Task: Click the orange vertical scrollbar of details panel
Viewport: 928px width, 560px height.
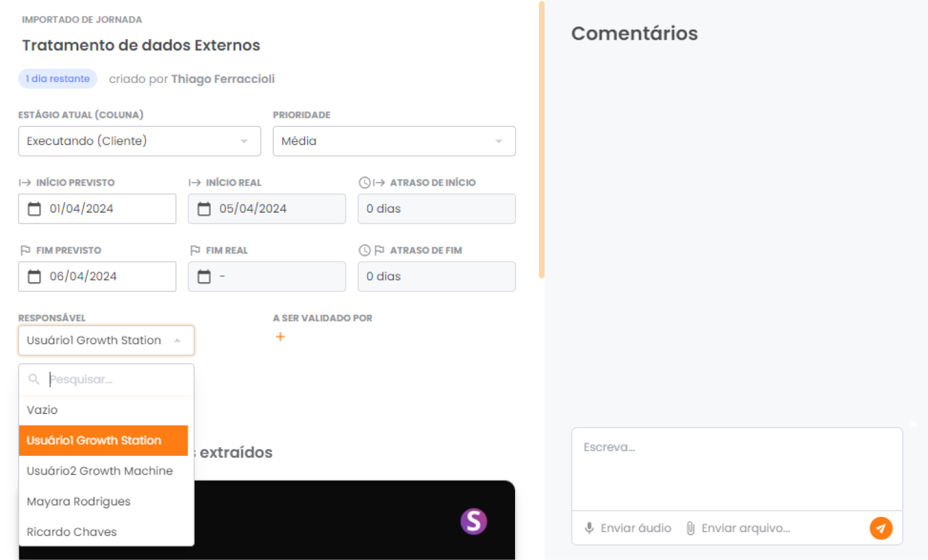Action: click(542, 139)
